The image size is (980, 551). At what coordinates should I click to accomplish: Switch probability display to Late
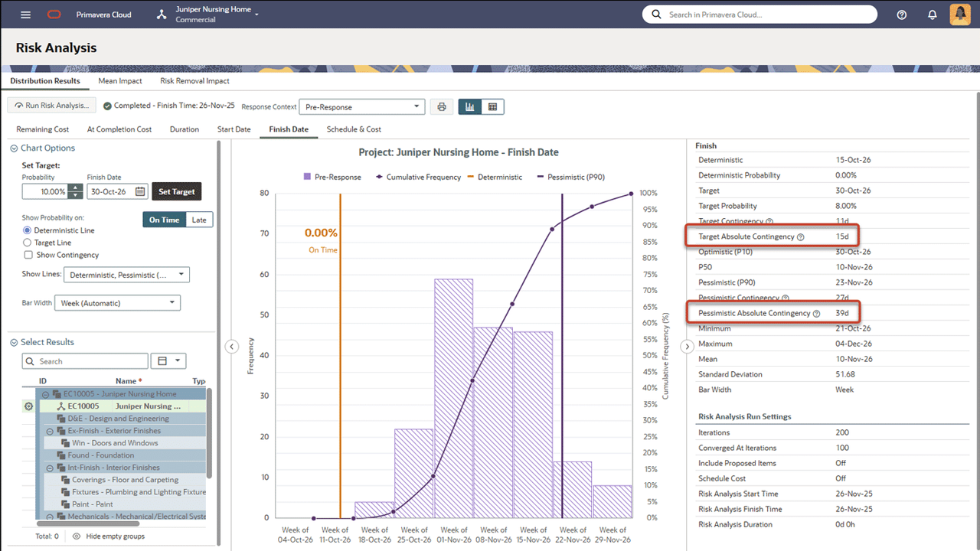click(199, 220)
